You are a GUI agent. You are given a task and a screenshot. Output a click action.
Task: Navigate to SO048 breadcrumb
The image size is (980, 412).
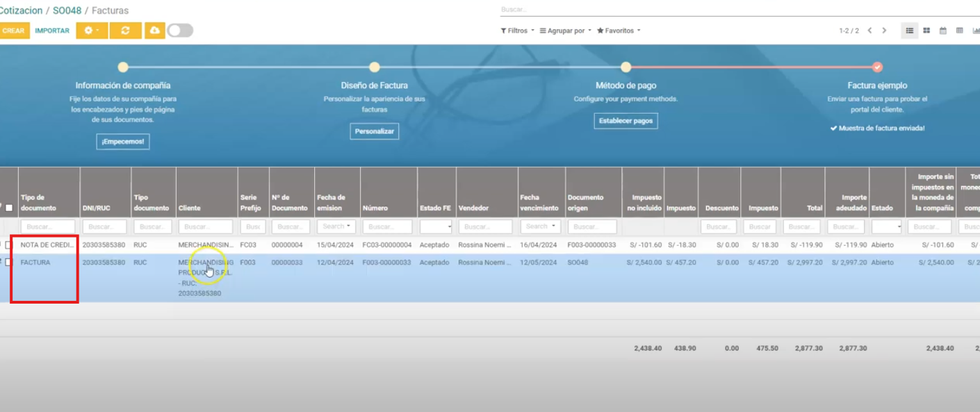67,11
